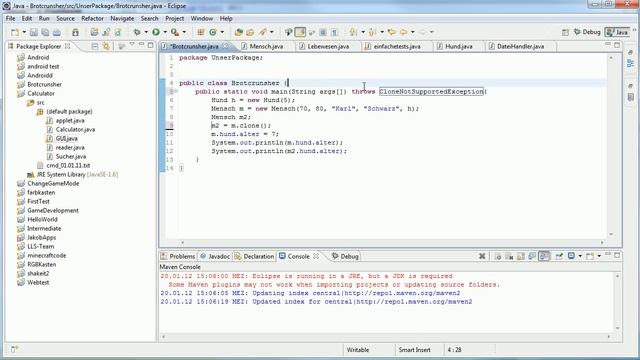Collapse all in Package Explorer
Viewport: 640px width, 360px height.
[95, 47]
